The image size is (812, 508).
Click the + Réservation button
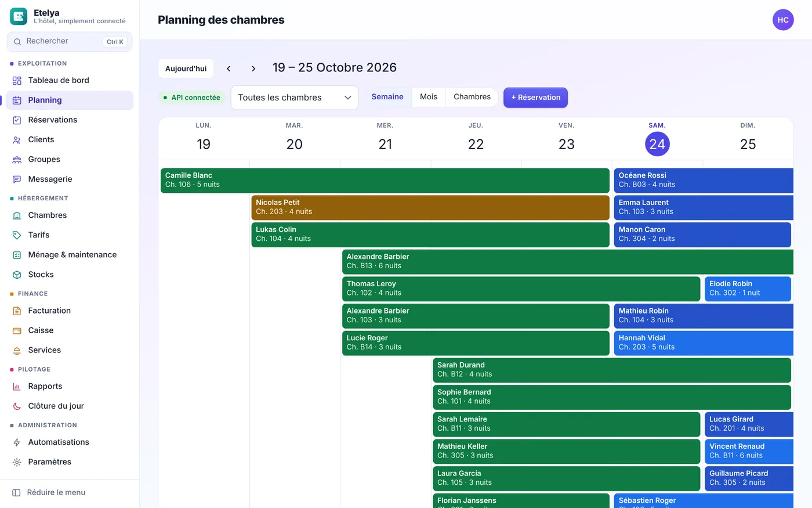(535, 98)
